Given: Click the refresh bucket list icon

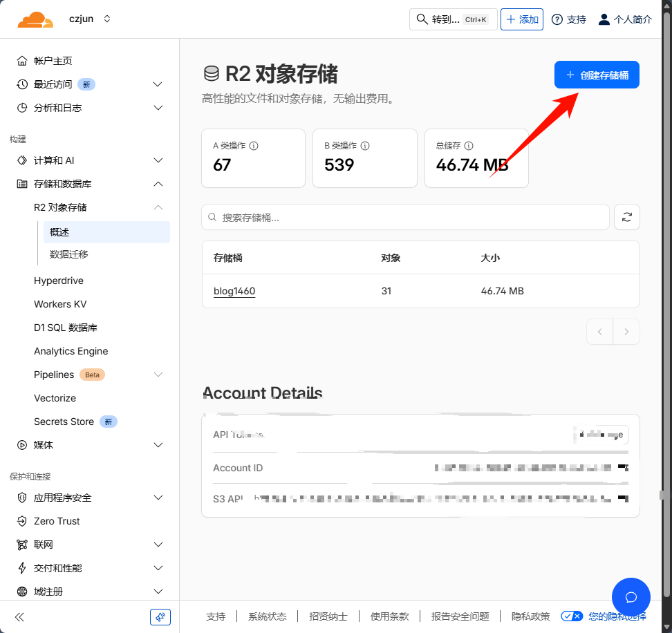Looking at the screenshot, I should point(626,217).
